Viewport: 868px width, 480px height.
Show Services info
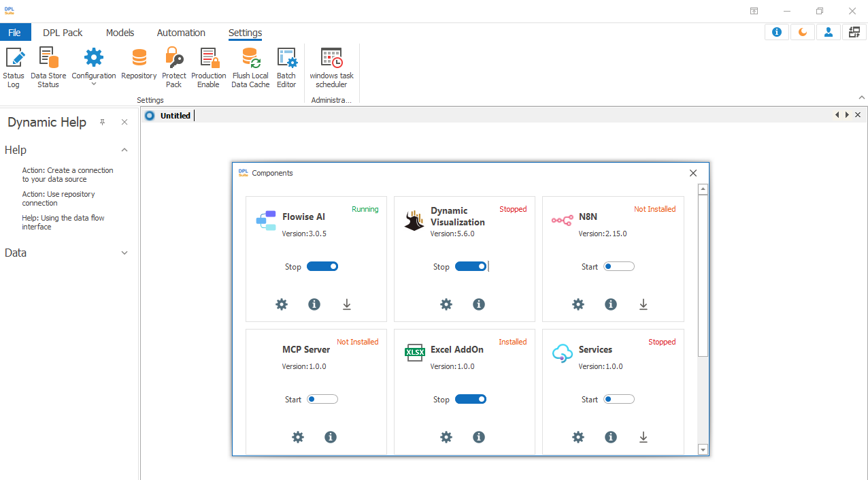click(x=611, y=437)
